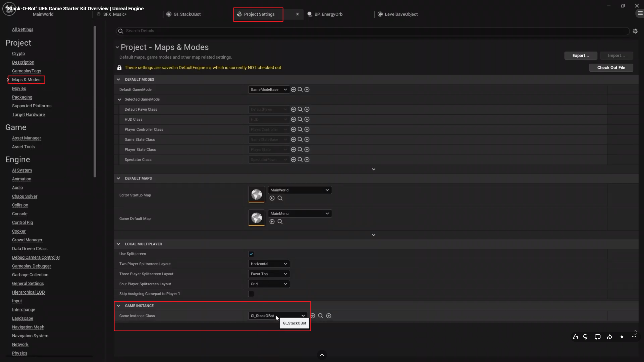Viewport: 644px width, 362px height.
Task: Open the Game Default Map MainMenu dropdown
Action: coord(300,213)
